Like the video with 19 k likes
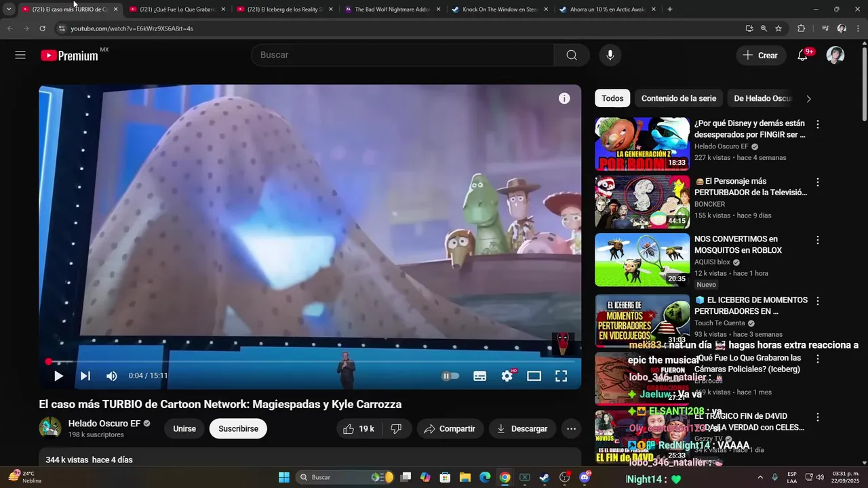 click(x=359, y=428)
